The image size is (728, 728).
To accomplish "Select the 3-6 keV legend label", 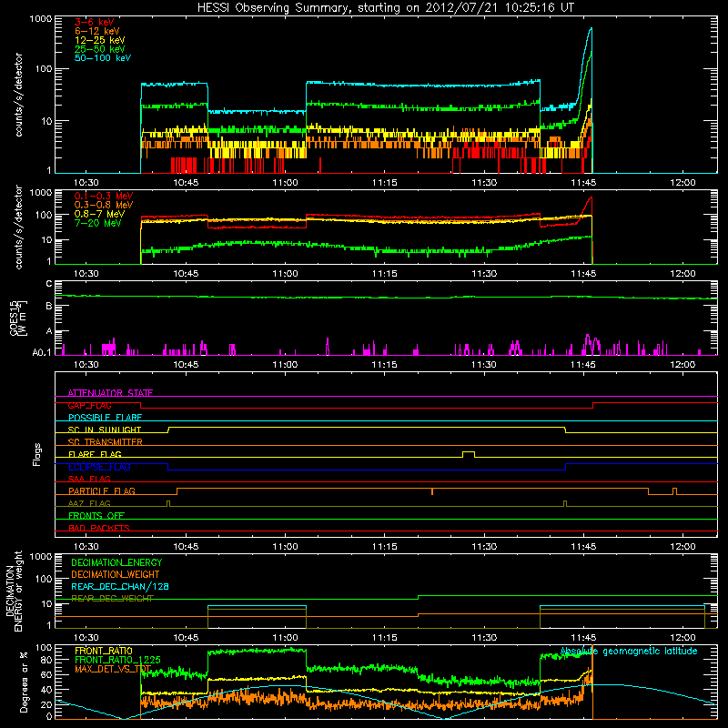I will [x=95, y=22].
